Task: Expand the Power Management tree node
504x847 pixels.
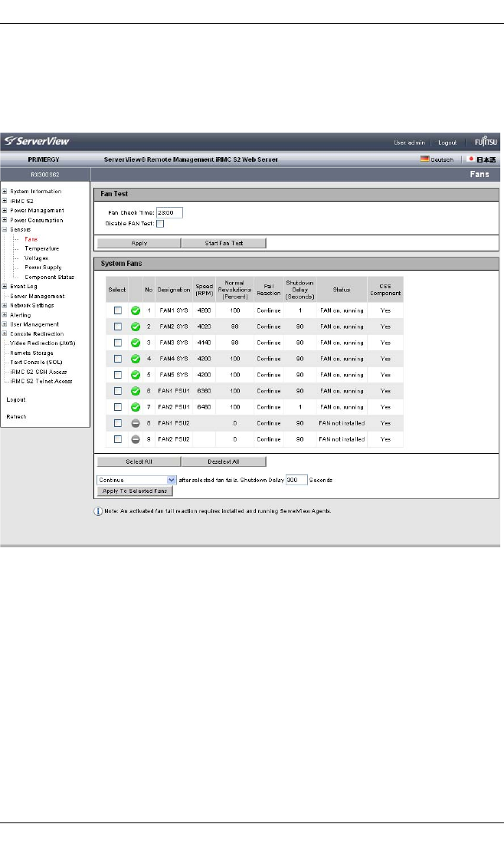Action: tap(5, 210)
